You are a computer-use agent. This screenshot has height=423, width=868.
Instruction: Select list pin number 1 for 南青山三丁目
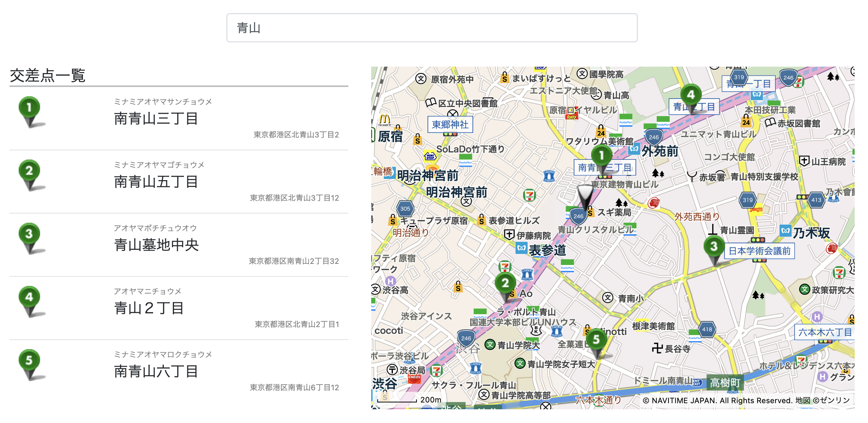(x=29, y=112)
